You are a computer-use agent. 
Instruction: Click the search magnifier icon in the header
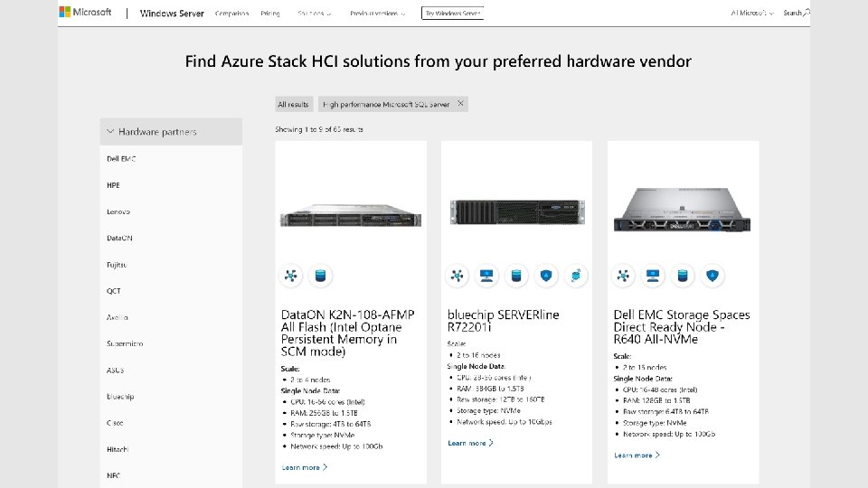pyautogui.click(x=806, y=13)
